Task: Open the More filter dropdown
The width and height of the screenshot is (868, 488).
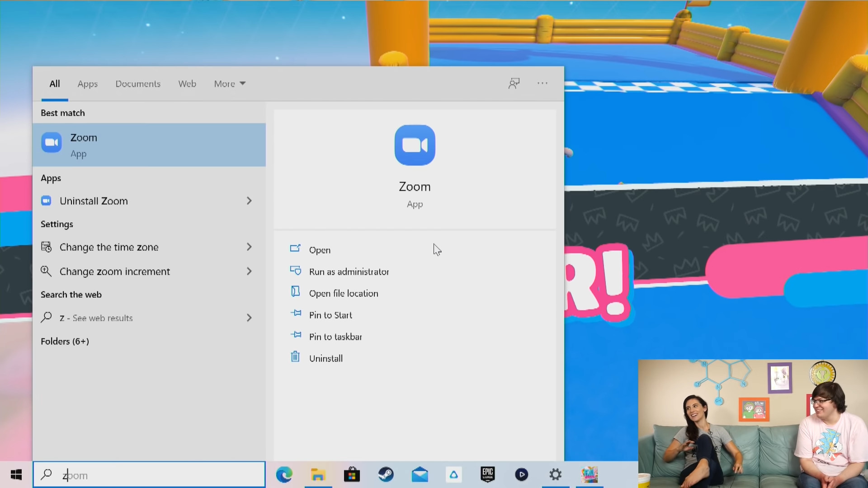Action: click(x=230, y=84)
